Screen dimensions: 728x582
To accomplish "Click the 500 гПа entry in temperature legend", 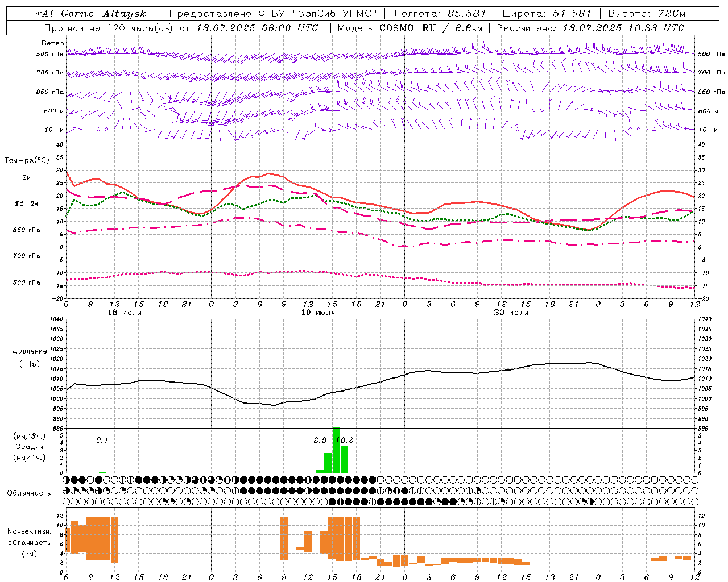I will 27,282.
